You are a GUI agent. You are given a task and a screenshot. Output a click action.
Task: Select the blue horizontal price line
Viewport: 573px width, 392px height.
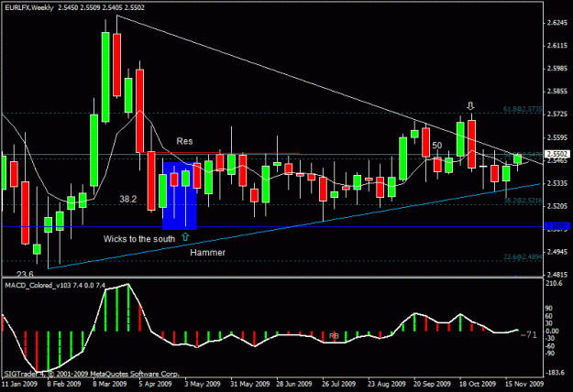(273, 226)
